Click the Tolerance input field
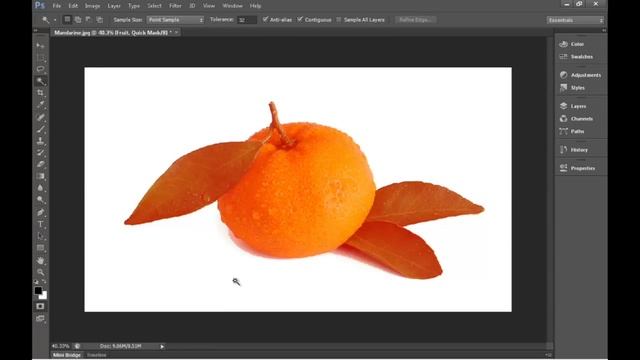The width and height of the screenshot is (640, 360). pos(247,20)
